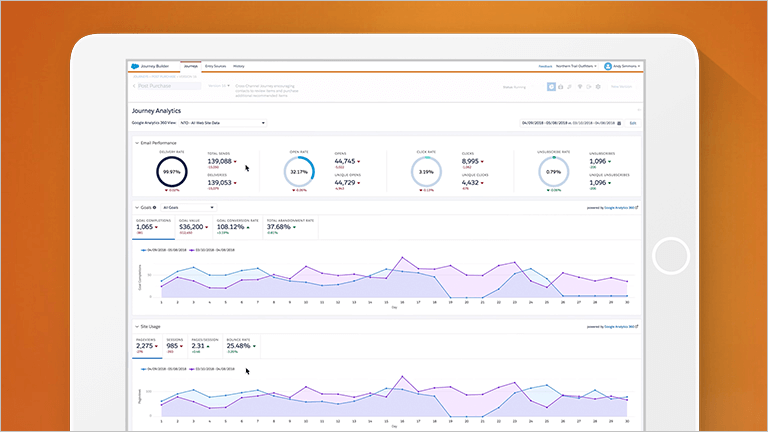Click the purple peak point at day 16 in Goals chart
The image size is (768, 432).
click(x=402, y=257)
